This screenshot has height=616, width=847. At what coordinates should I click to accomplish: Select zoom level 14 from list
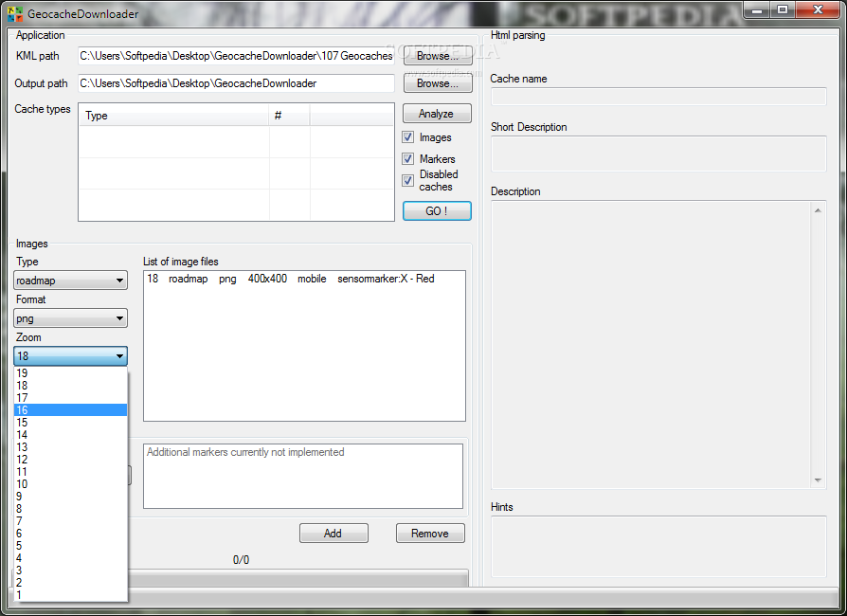click(x=71, y=435)
